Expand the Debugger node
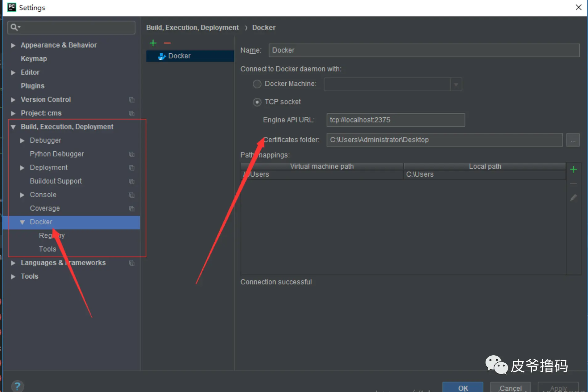 [22, 141]
